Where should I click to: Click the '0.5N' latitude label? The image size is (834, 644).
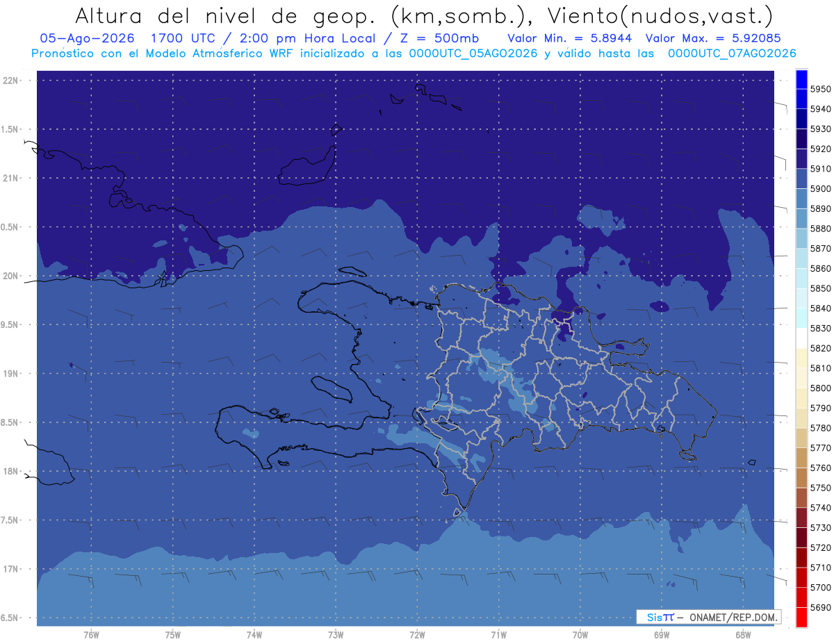(x=10, y=227)
